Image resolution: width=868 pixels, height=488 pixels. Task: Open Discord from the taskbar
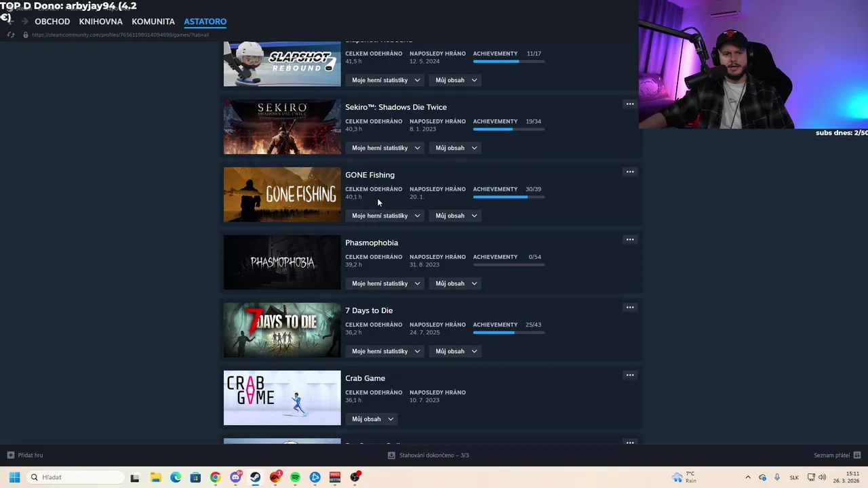pyautogui.click(x=235, y=477)
